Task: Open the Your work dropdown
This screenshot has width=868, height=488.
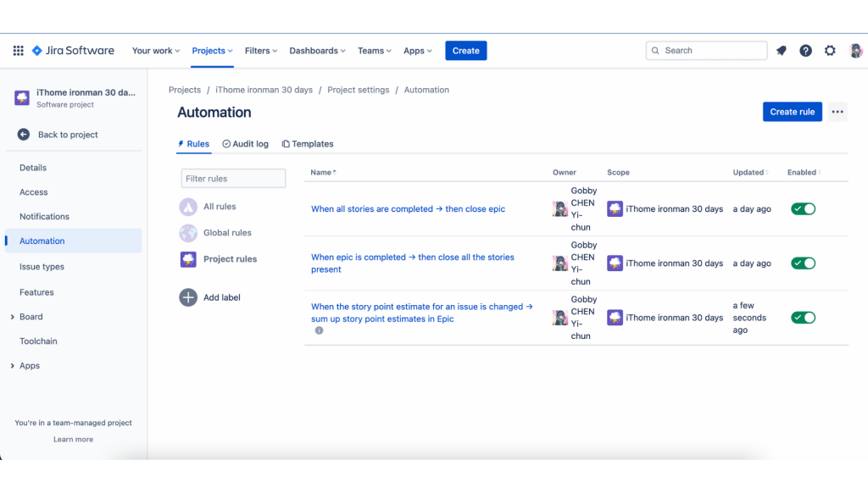Action: [156, 50]
